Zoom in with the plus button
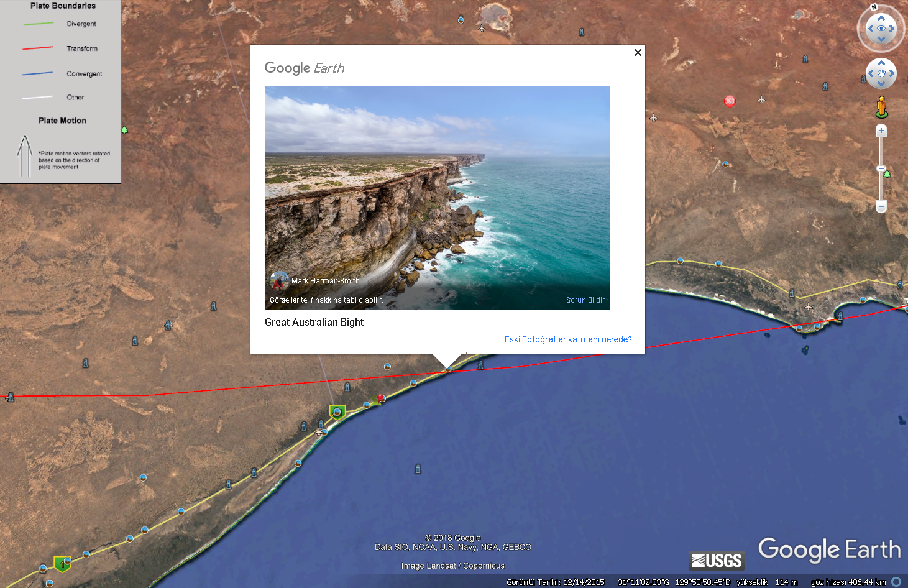 [881, 131]
